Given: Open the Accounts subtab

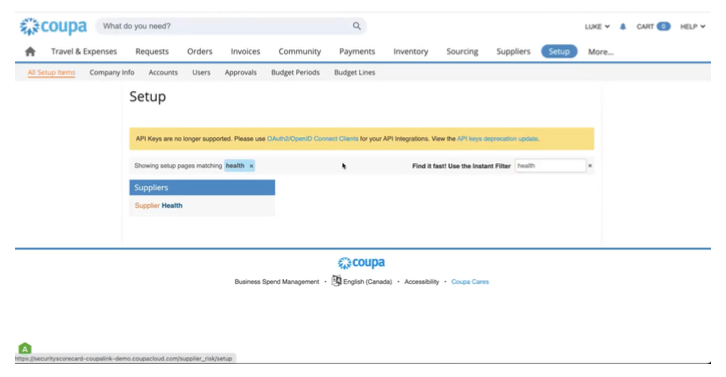Looking at the screenshot, I should [x=163, y=72].
